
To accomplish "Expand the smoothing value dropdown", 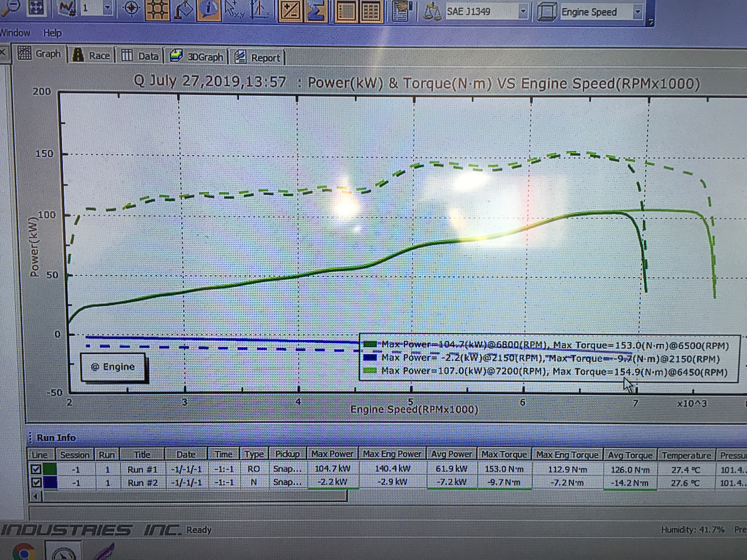I will point(108,8).
